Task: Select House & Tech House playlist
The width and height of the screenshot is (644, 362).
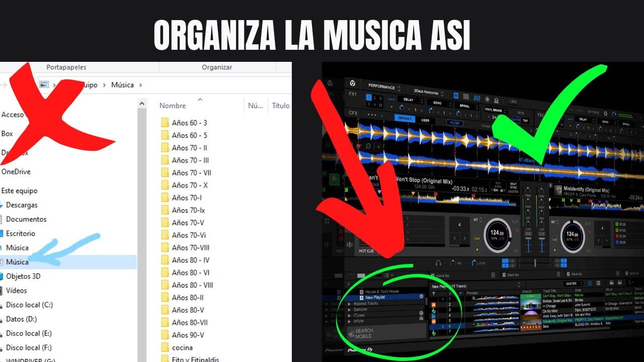Action: coord(382,292)
